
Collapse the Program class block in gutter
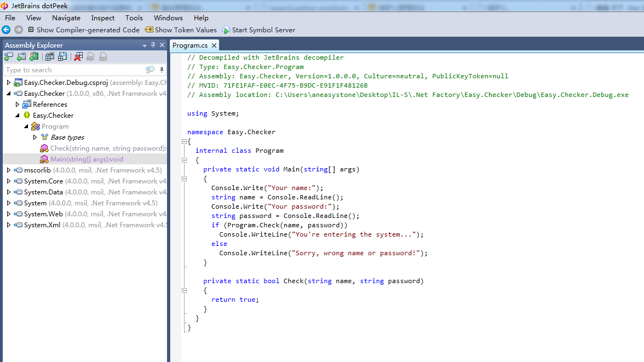coord(185,160)
